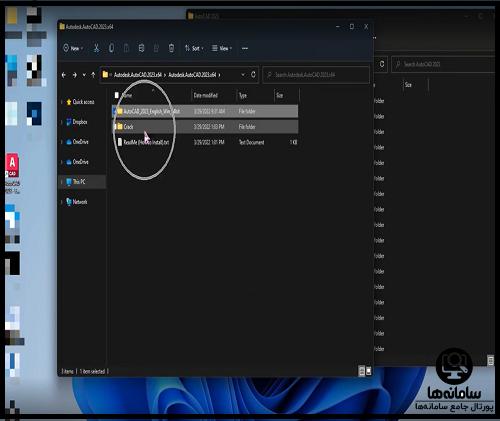The width and height of the screenshot is (500, 421).
Task: Go forward with the Forward arrow
Action: pyautogui.click(x=75, y=75)
